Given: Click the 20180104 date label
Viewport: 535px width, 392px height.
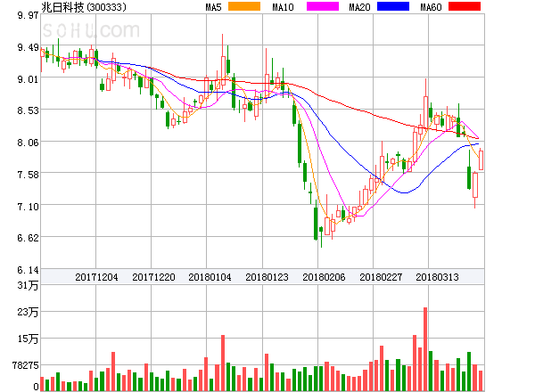Looking at the screenshot, I should [x=210, y=277].
